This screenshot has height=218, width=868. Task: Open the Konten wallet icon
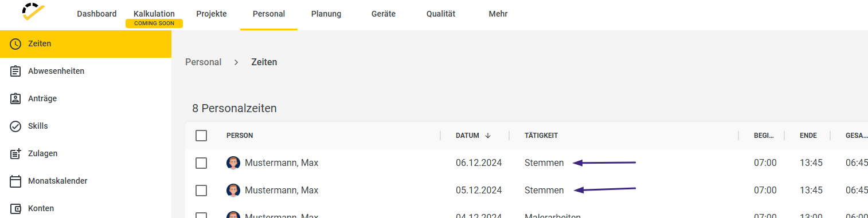pos(16,209)
